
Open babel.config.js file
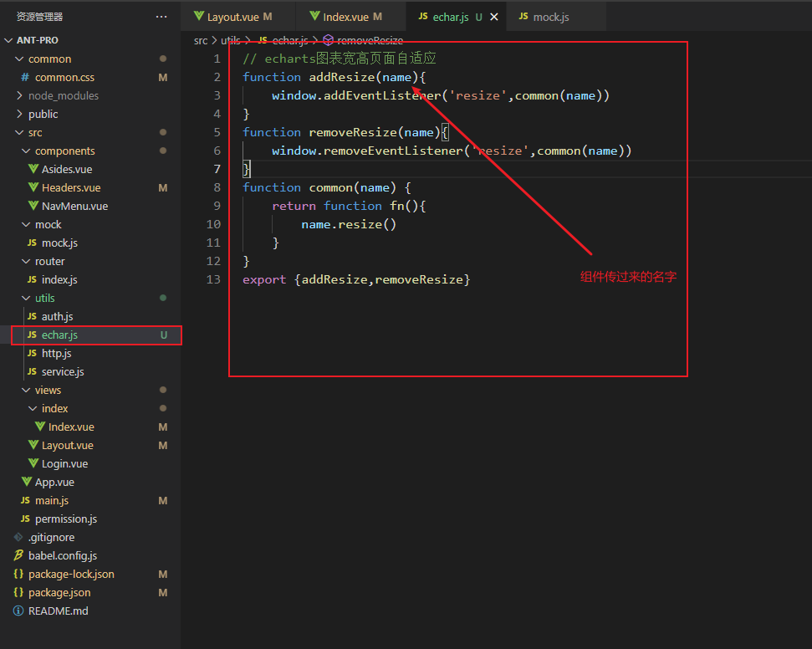(90, 555)
